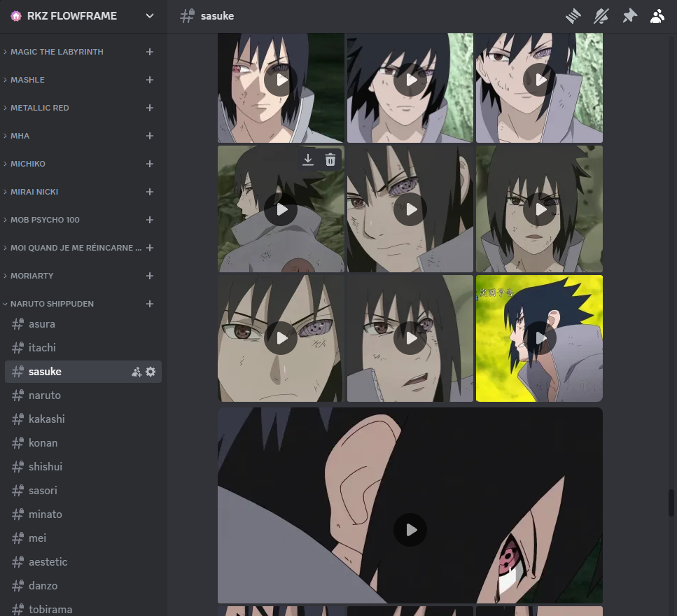
Task: Expand MOI QUAND JE ME RÉINCARNE category
Action: tap(75, 248)
